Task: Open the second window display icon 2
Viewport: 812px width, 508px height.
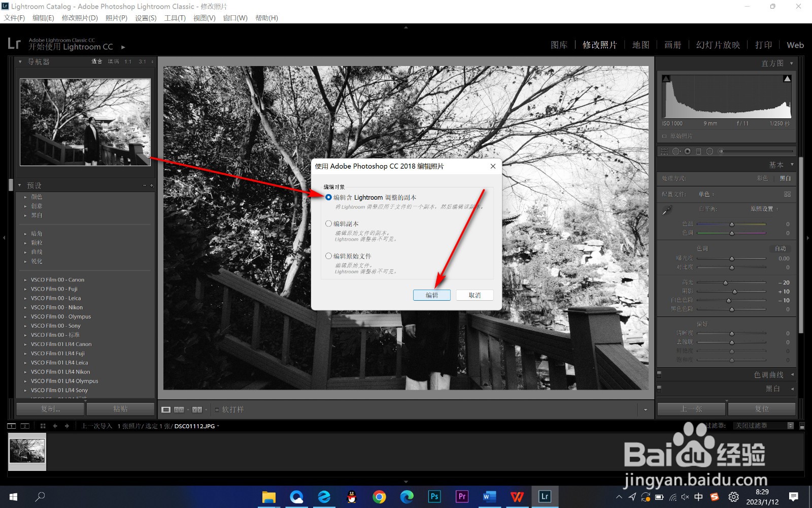Action: pos(25,426)
